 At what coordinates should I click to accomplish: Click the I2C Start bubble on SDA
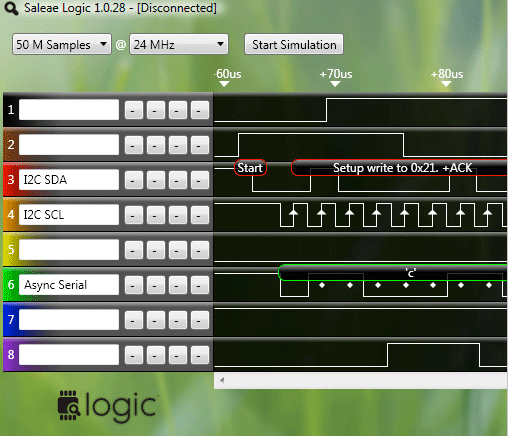tap(250, 168)
